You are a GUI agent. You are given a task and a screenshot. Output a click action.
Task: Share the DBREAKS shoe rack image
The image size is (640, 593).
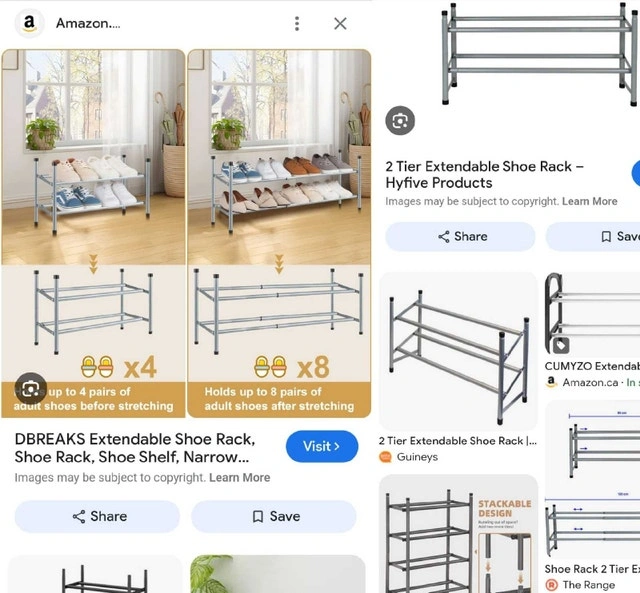coord(97,516)
